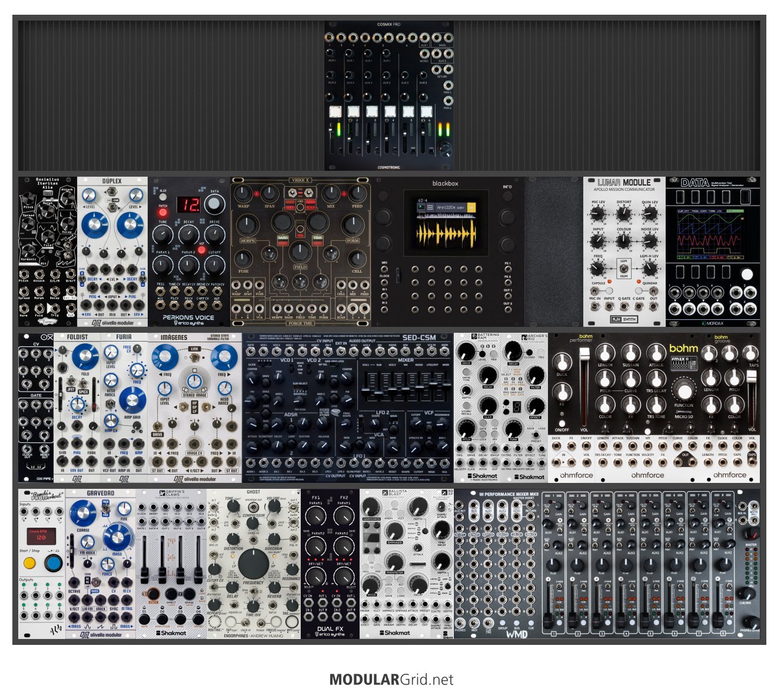The width and height of the screenshot is (784, 692).
Task: Click the Attack knob on Basimilus Iteritas Alia
Action: pos(67,198)
